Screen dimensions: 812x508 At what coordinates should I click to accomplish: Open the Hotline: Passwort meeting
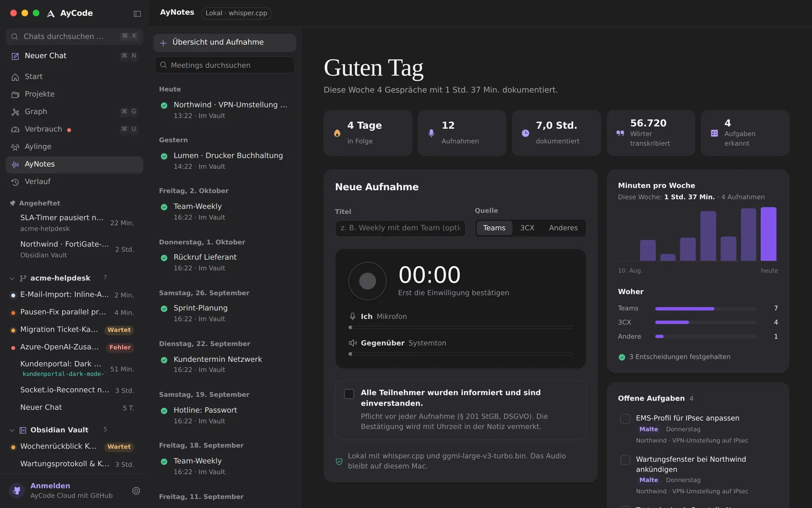(225, 415)
